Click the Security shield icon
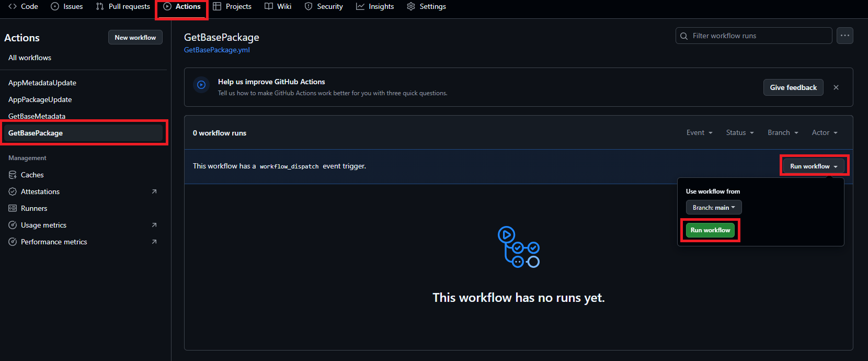 click(309, 6)
